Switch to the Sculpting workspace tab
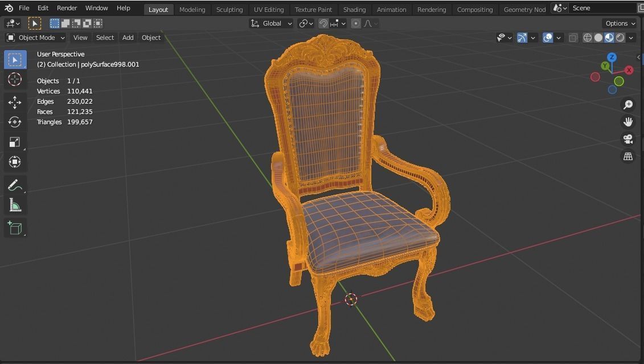The width and height of the screenshot is (644, 364). [229, 10]
